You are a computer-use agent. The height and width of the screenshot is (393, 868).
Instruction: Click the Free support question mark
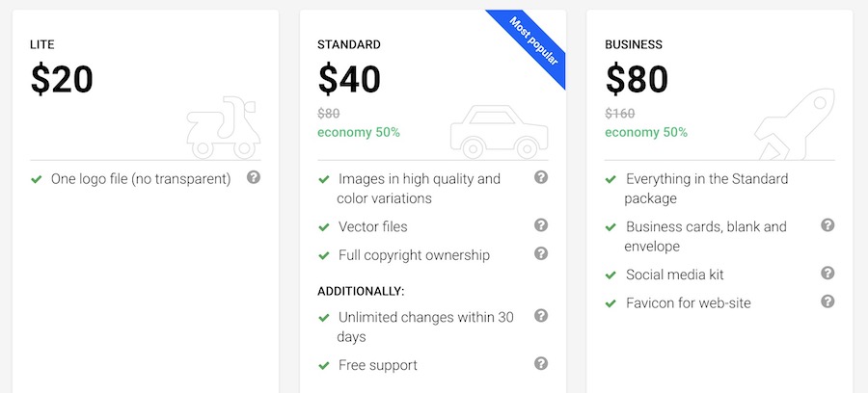coord(541,363)
